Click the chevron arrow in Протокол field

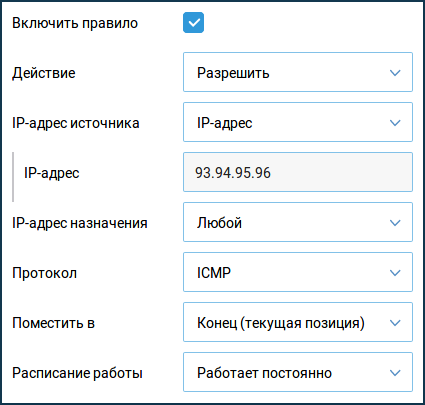coord(395,273)
